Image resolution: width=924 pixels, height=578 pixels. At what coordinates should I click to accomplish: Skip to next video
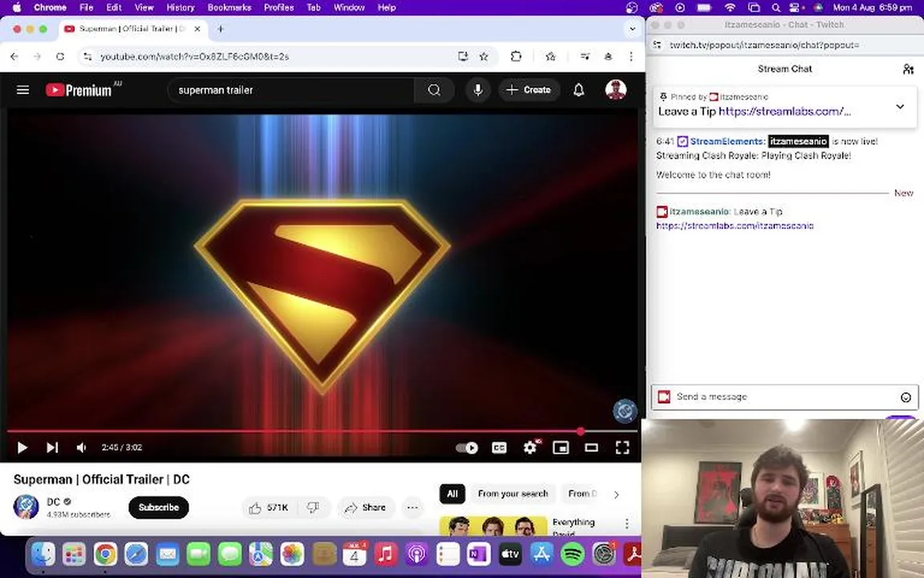pos(52,448)
